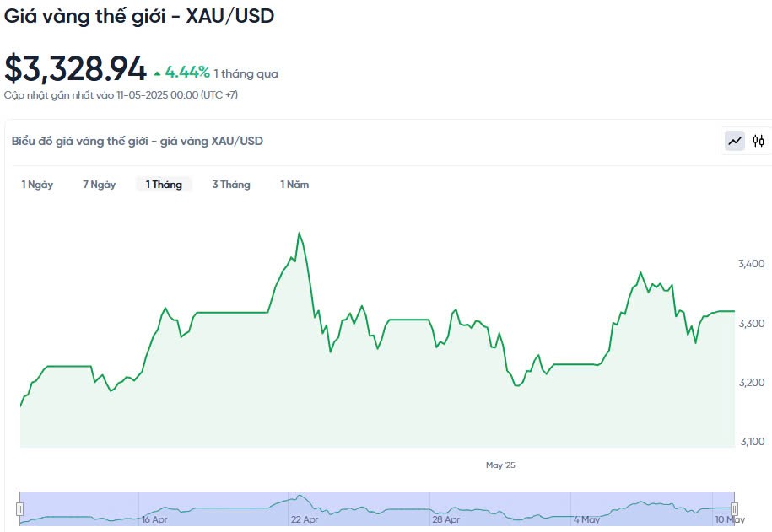Screen dimensions: 772x532
Task: Show the 1 Năm price history
Action: pyautogui.click(x=294, y=185)
